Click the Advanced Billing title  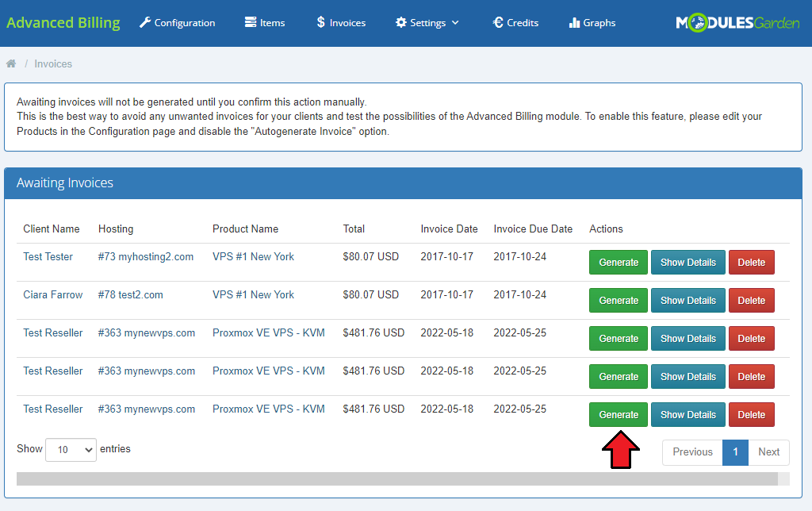click(x=63, y=23)
